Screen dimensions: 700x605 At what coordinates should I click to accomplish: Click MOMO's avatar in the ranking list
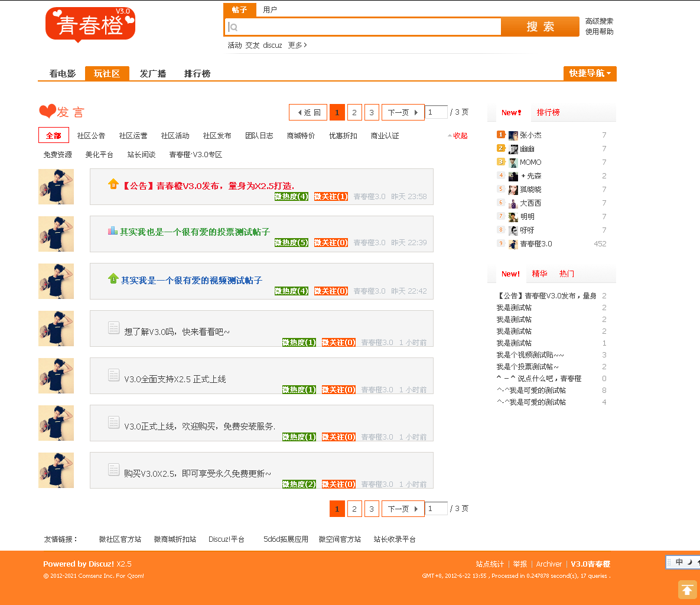pyautogui.click(x=513, y=163)
